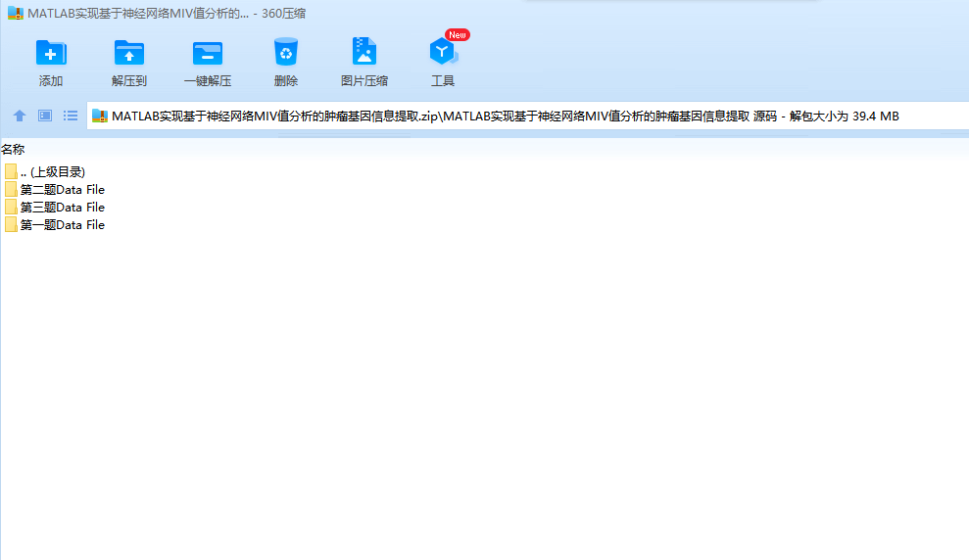The height and width of the screenshot is (560, 969).
Task: Open the 工具 (Tools) menu icon
Action: point(443,52)
